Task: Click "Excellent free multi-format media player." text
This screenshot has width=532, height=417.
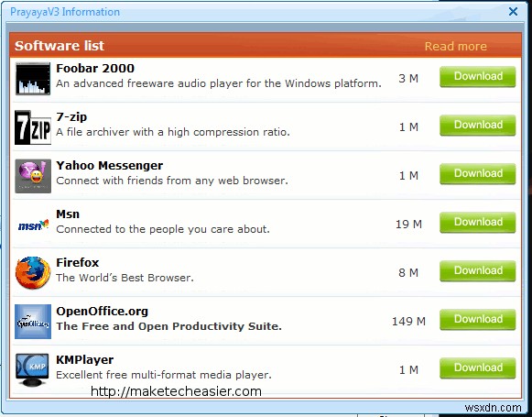Action: click(164, 375)
